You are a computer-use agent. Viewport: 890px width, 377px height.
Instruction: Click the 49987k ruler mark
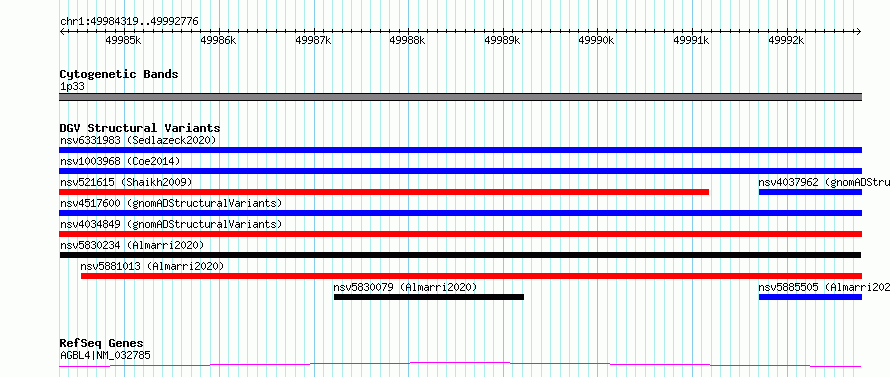click(x=313, y=41)
